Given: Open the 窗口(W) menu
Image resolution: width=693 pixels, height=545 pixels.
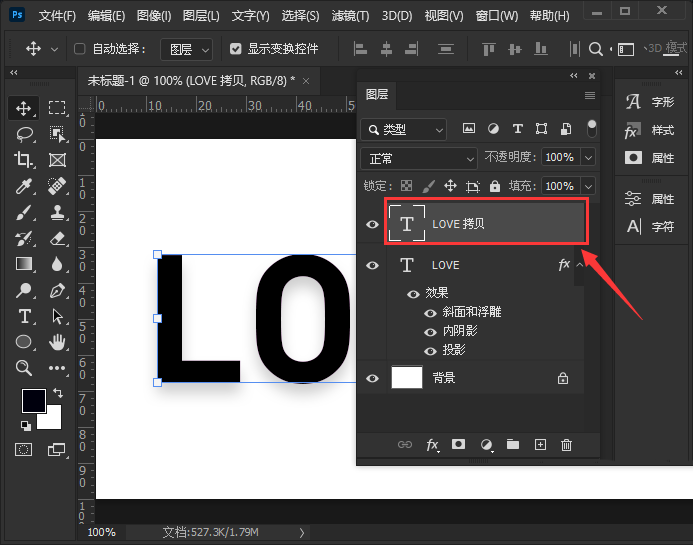Looking at the screenshot, I should [497, 16].
